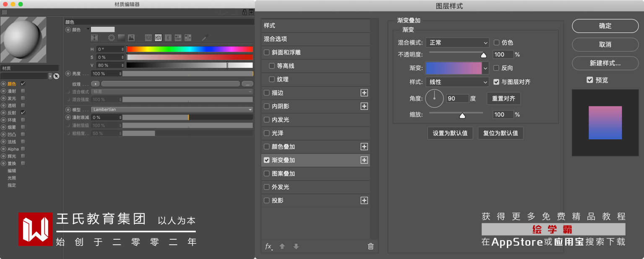Click the 角度 input field showing 90
Image resolution: width=644 pixels, height=259 pixels.
[x=457, y=98]
